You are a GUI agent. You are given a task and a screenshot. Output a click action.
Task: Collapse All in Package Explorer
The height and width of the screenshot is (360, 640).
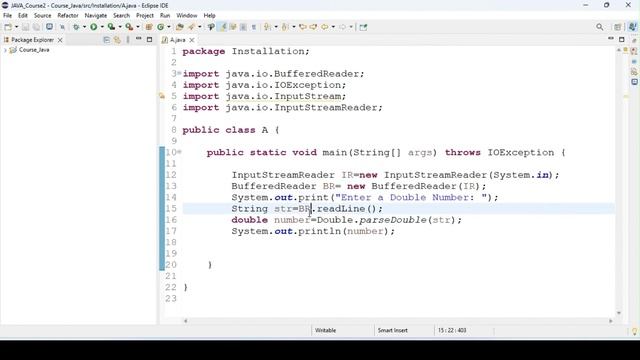(107, 40)
